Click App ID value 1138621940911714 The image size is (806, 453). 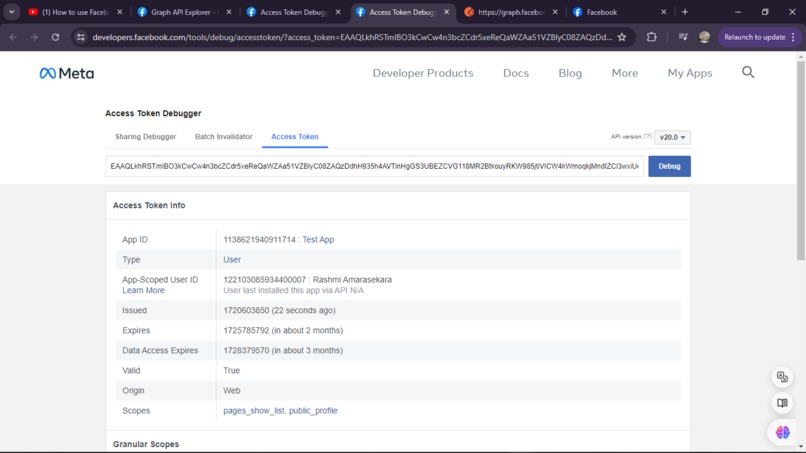[260, 240]
